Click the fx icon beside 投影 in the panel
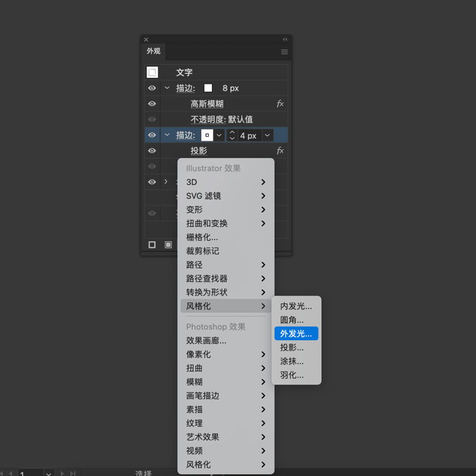 pos(280,151)
